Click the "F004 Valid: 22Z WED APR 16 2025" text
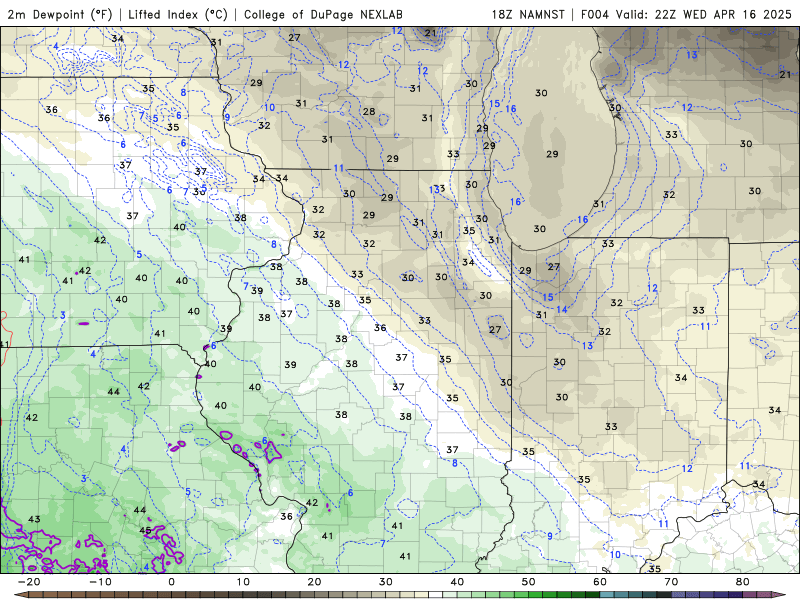 (686, 14)
